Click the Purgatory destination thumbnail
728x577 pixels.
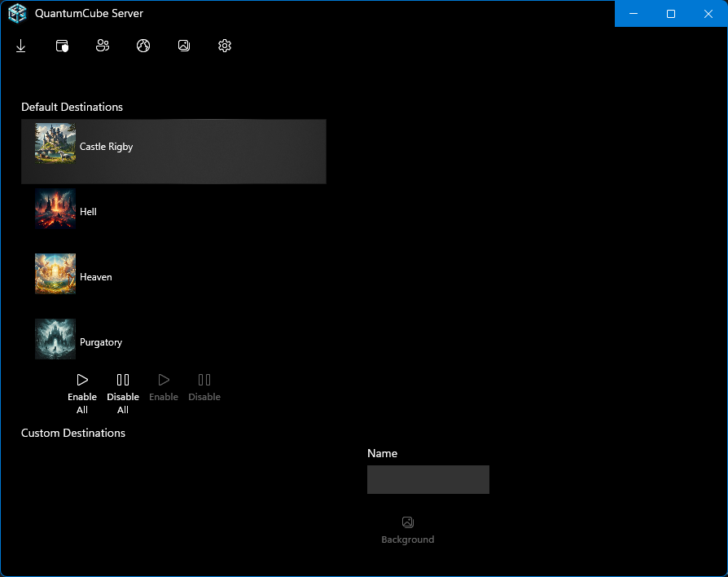pos(55,339)
